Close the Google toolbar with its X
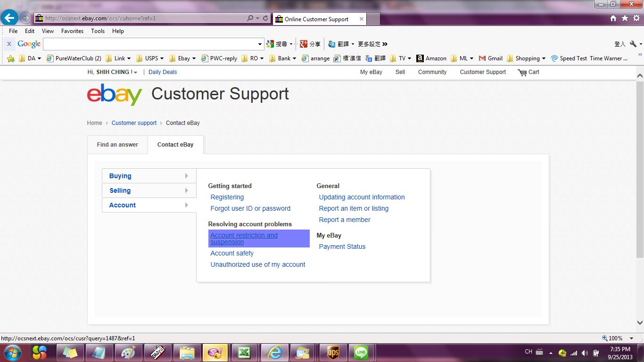The width and height of the screenshot is (644, 362). (9, 44)
